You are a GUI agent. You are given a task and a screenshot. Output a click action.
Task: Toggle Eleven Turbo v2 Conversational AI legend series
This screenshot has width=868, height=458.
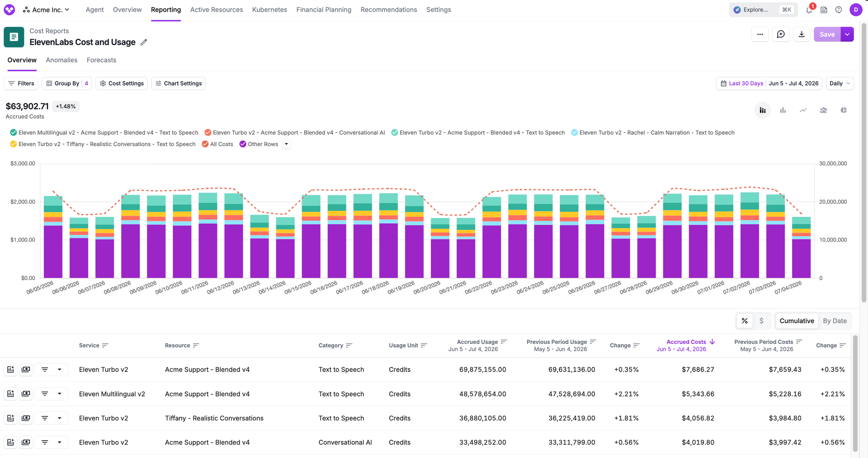click(295, 133)
